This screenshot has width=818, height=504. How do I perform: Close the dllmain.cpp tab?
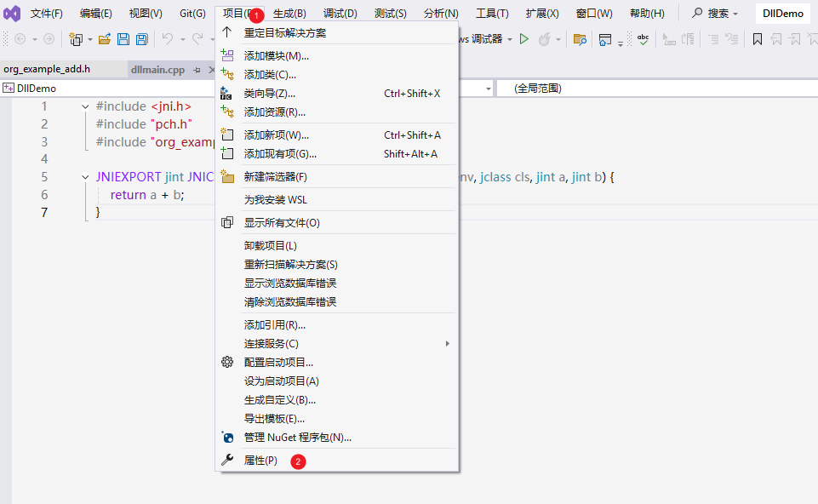point(211,70)
